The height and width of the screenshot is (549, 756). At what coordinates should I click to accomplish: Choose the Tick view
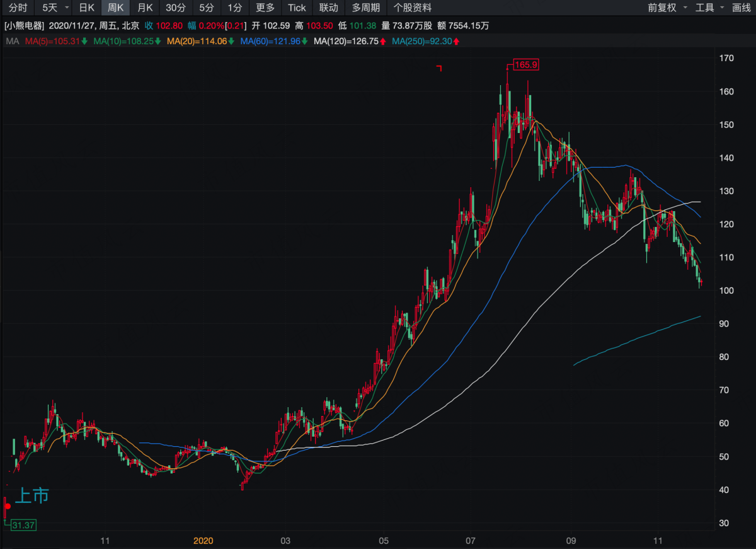point(297,8)
